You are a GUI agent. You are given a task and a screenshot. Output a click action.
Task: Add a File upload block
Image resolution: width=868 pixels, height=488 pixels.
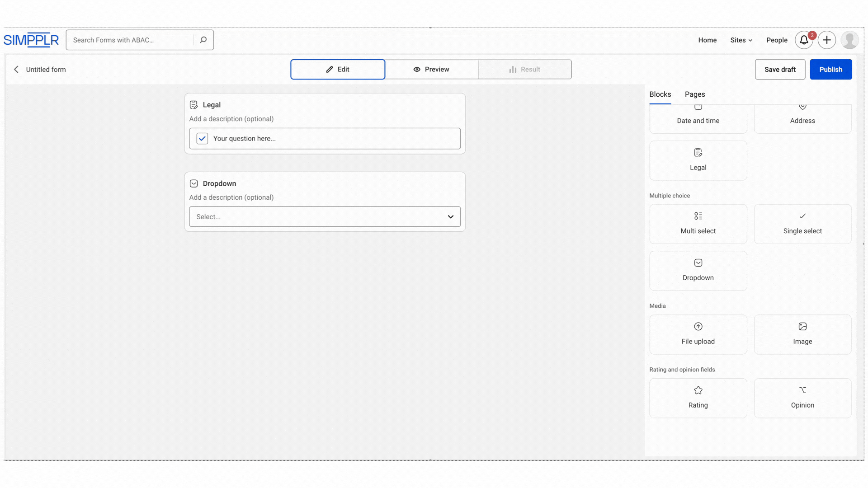[698, 334]
